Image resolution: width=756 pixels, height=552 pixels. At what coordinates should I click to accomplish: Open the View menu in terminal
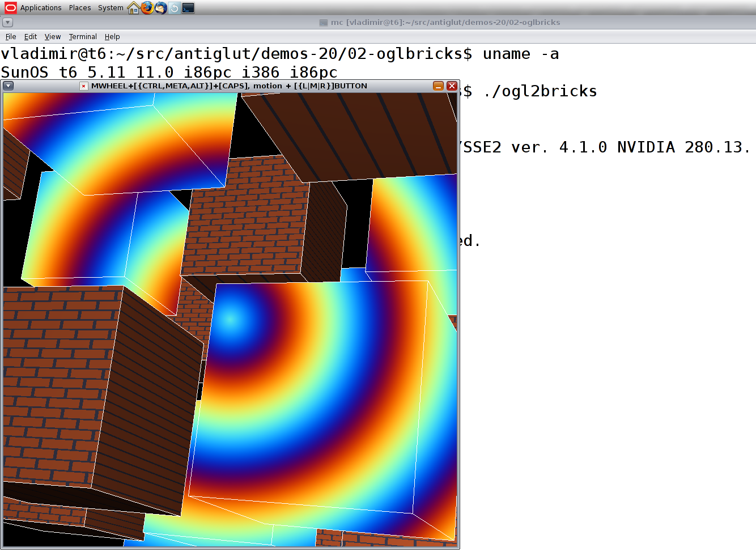click(53, 37)
